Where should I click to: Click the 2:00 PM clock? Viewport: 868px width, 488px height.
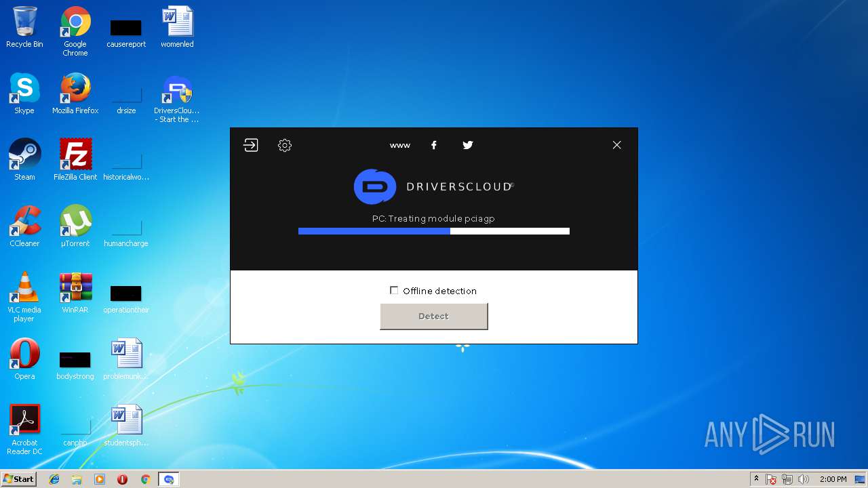coord(833,479)
